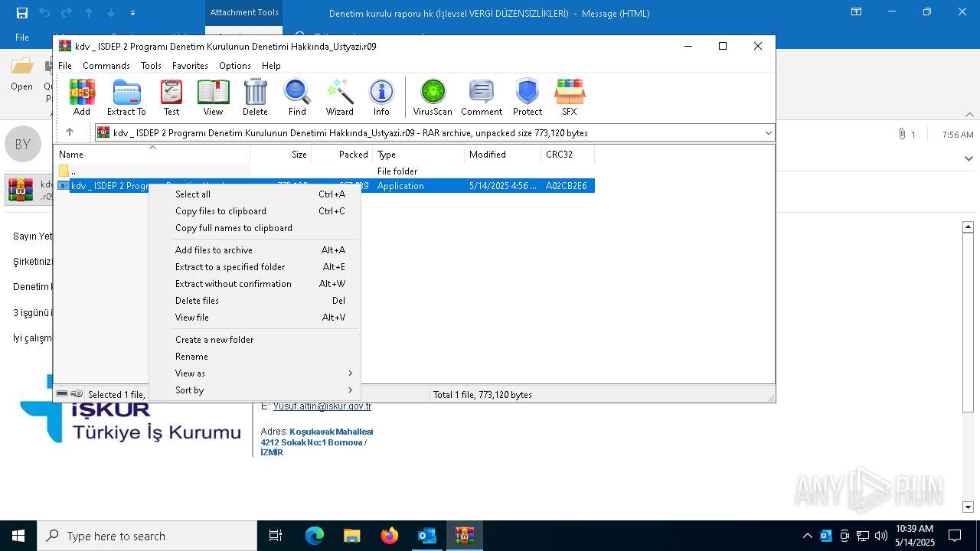
Task: Open the volume control in system tray
Action: coord(881,536)
